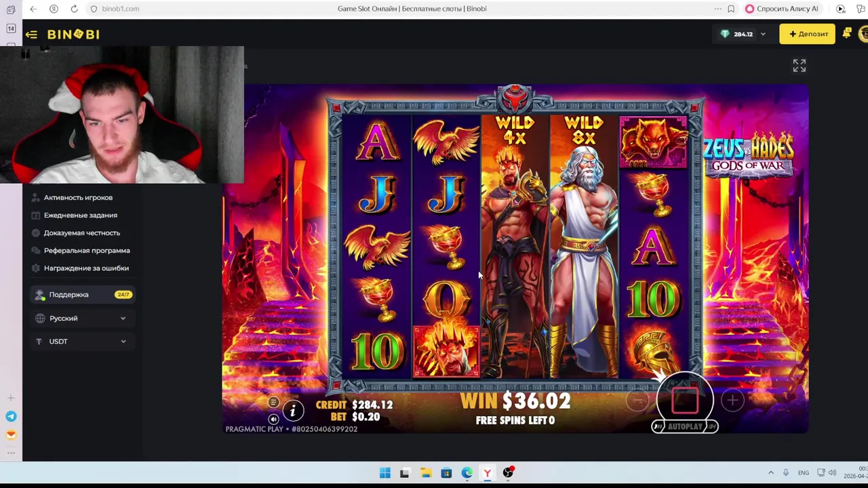Screen dimensions: 868x488
Task: Open Microsoft Store from taskbar
Action: 446,472
